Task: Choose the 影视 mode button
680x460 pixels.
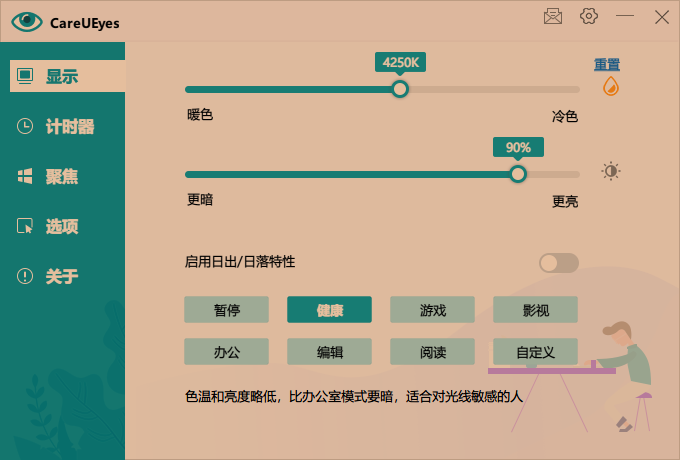Action: pos(535,310)
